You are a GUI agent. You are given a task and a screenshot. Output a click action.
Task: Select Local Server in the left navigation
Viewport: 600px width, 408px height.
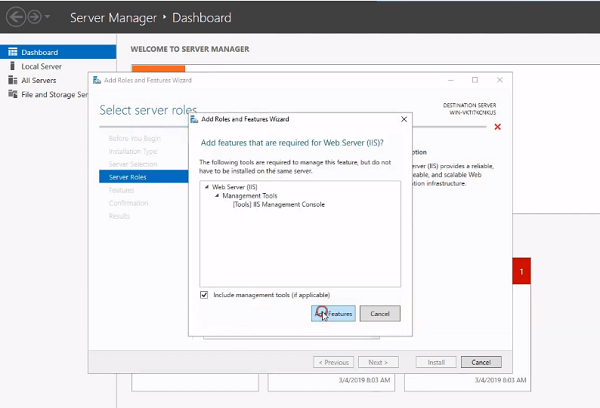pyautogui.click(x=41, y=66)
